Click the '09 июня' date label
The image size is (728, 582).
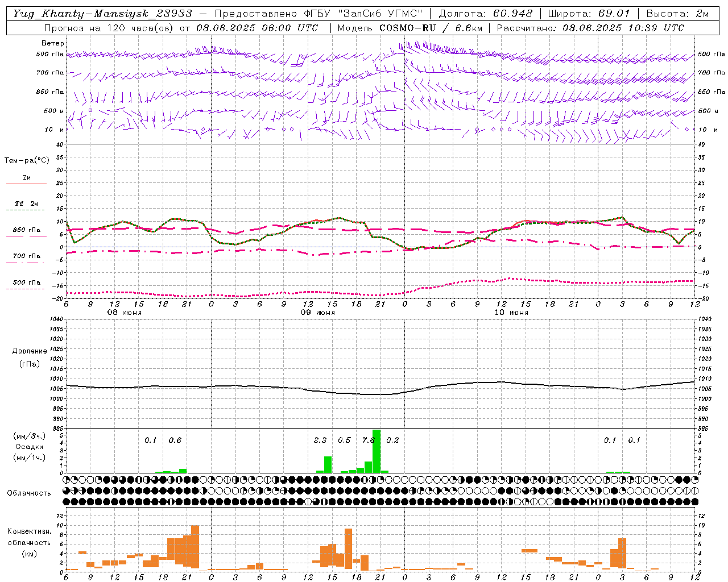318,313
